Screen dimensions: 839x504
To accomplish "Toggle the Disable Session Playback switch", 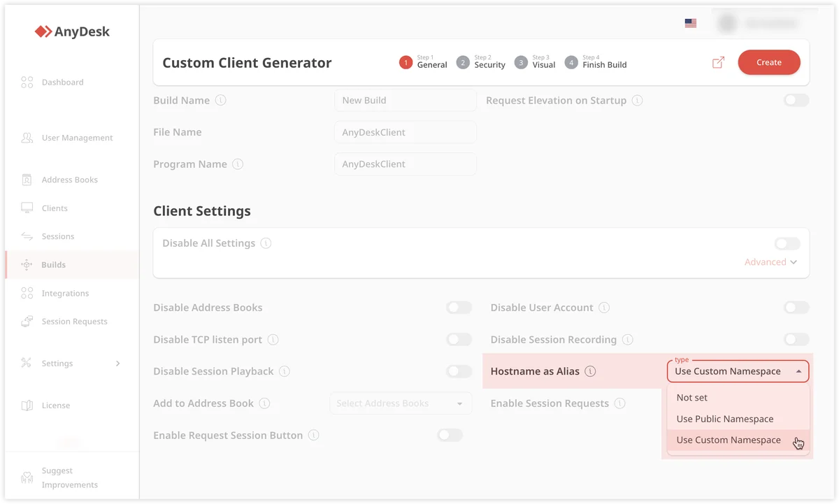I will (459, 371).
